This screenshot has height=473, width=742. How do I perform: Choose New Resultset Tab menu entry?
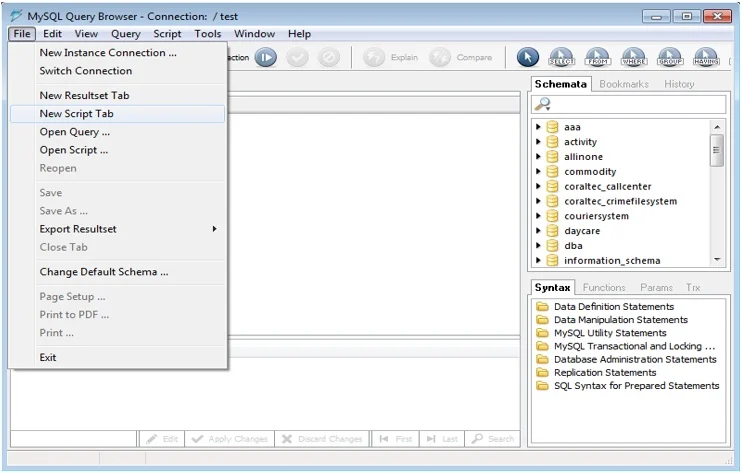click(x=117, y=96)
